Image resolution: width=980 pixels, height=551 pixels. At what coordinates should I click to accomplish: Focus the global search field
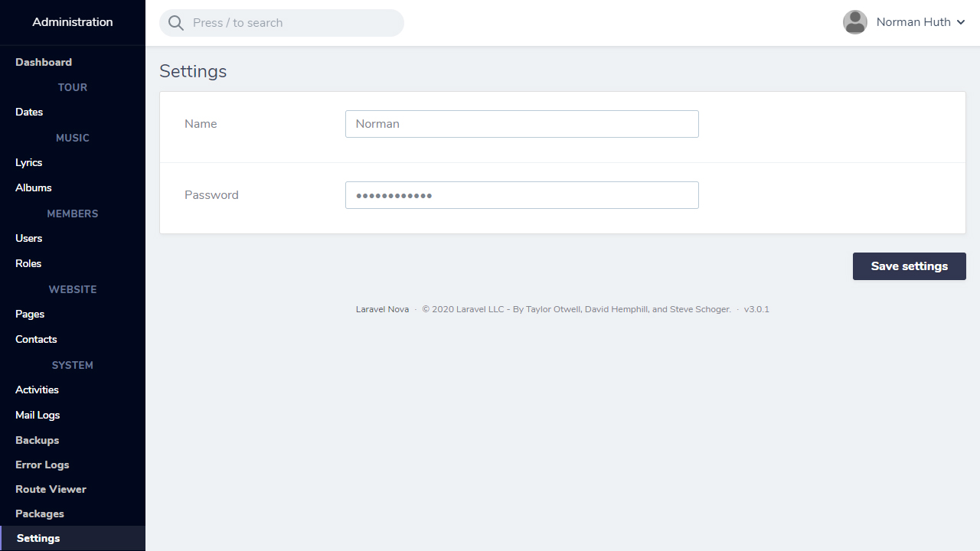click(x=291, y=23)
